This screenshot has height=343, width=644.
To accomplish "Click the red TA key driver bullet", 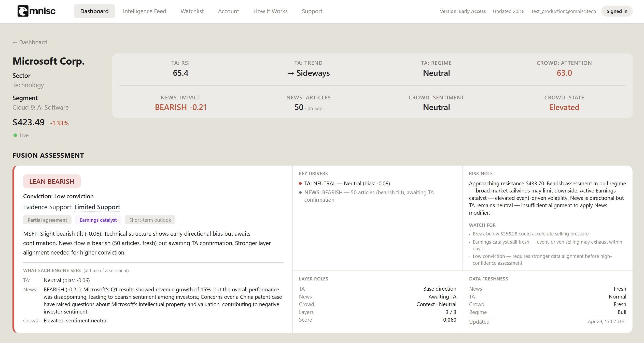I will (300, 184).
